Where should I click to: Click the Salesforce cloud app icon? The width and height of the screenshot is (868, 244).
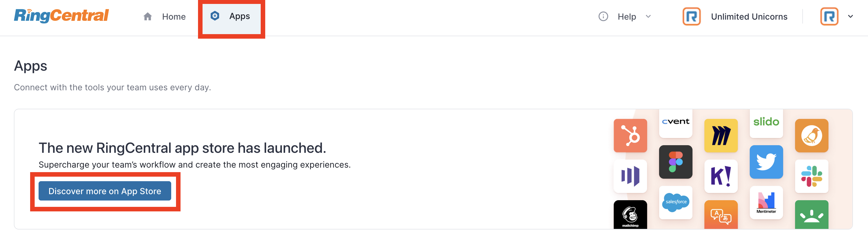tap(676, 203)
